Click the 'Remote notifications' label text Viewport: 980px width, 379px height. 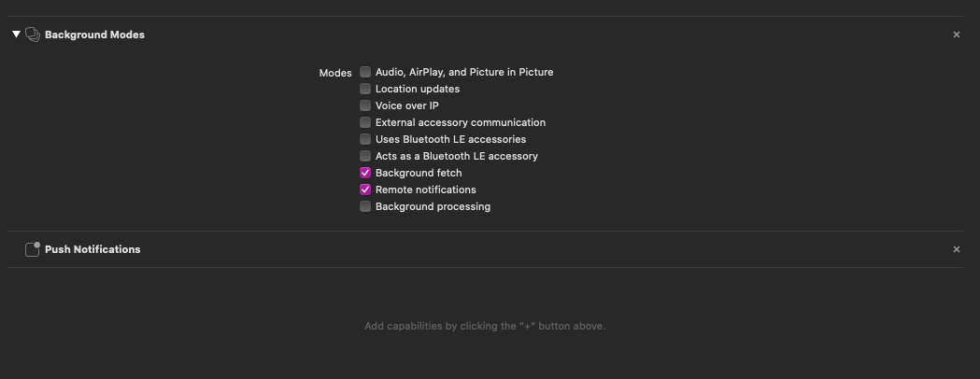coord(425,189)
